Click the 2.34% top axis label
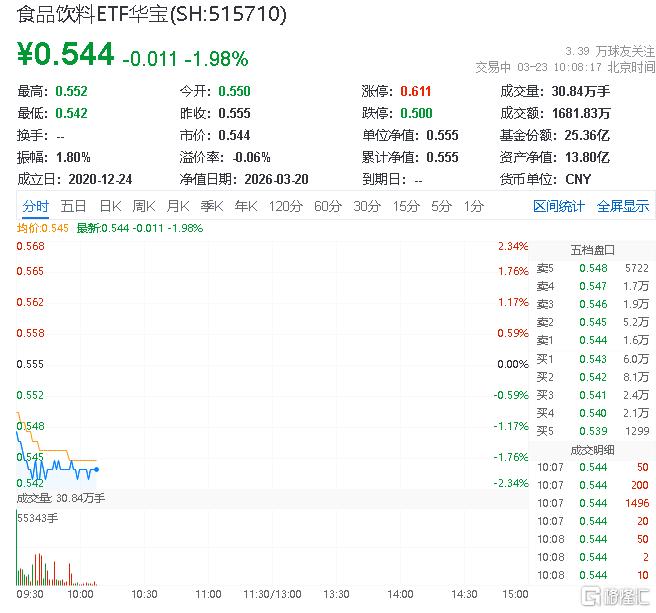 click(513, 246)
